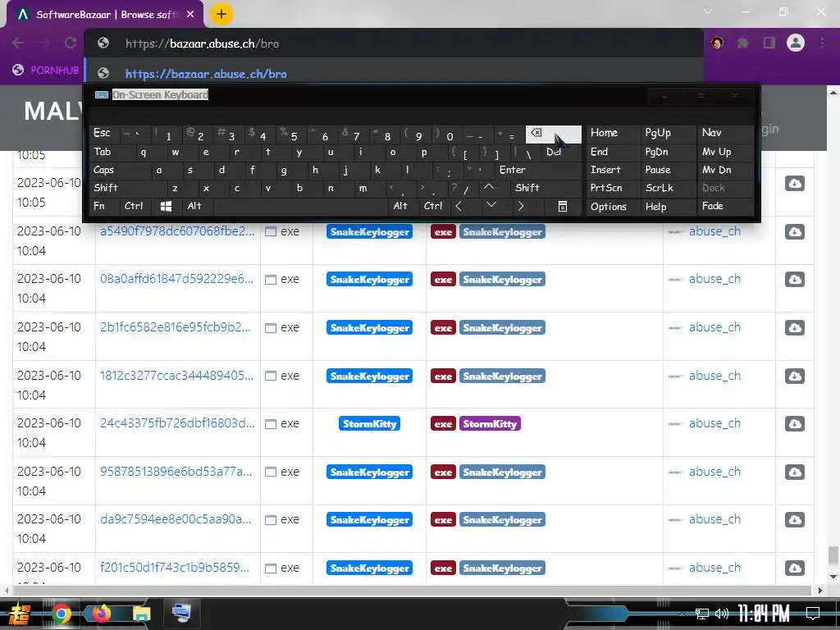
Task: Click the browser back arrow
Action: pos(18,43)
